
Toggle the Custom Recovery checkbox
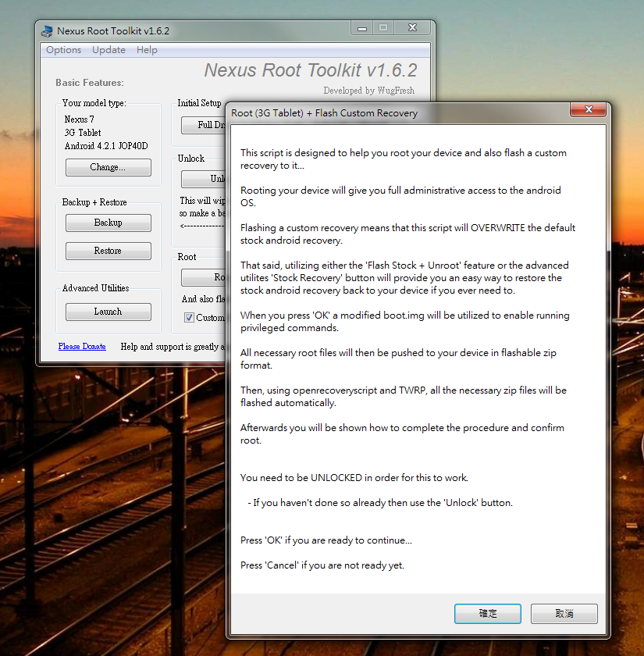click(x=189, y=318)
